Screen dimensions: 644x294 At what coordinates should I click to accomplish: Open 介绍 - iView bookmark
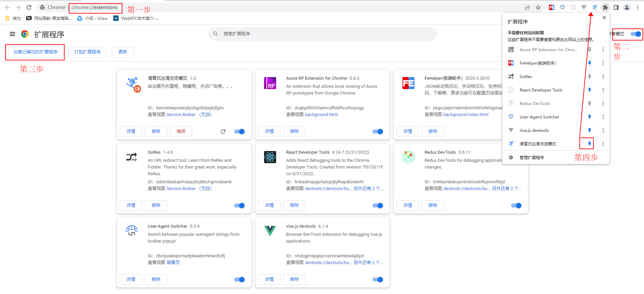(92, 19)
